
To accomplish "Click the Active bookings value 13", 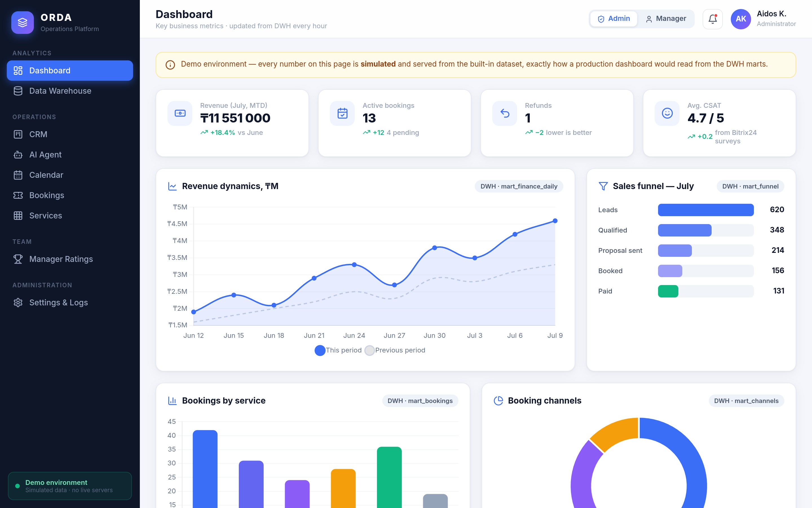I will point(369,118).
